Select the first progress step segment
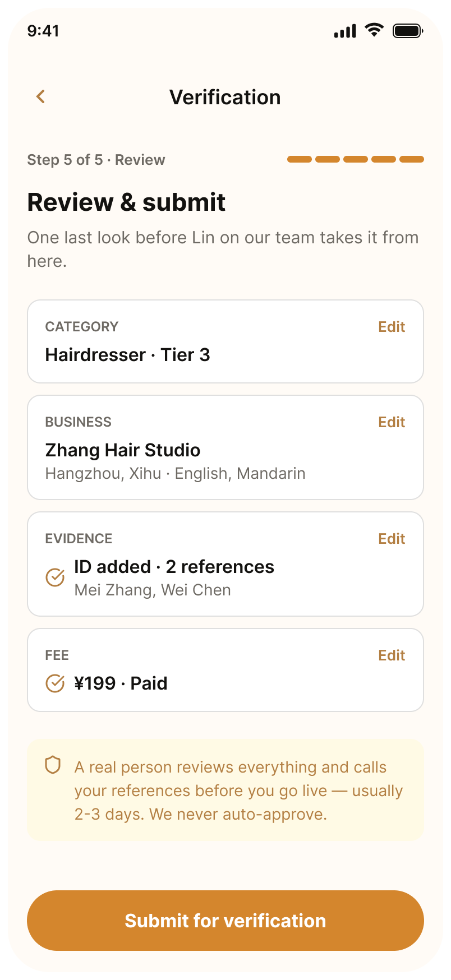This screenshot has height=980, width=451. pyautogui.click(x=300, y=159)
